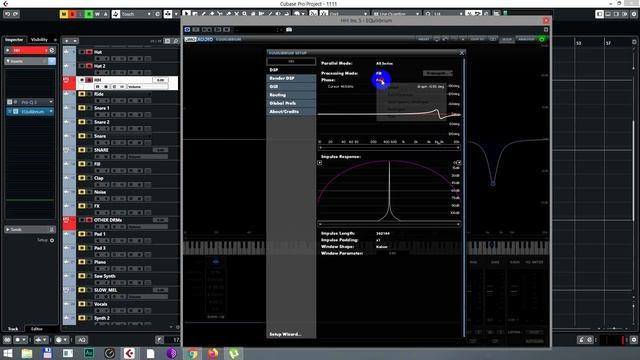Click the Redo arrow in Cubase toolbar
This screenshot has height=360, width=640.
(x=16, y=14)
